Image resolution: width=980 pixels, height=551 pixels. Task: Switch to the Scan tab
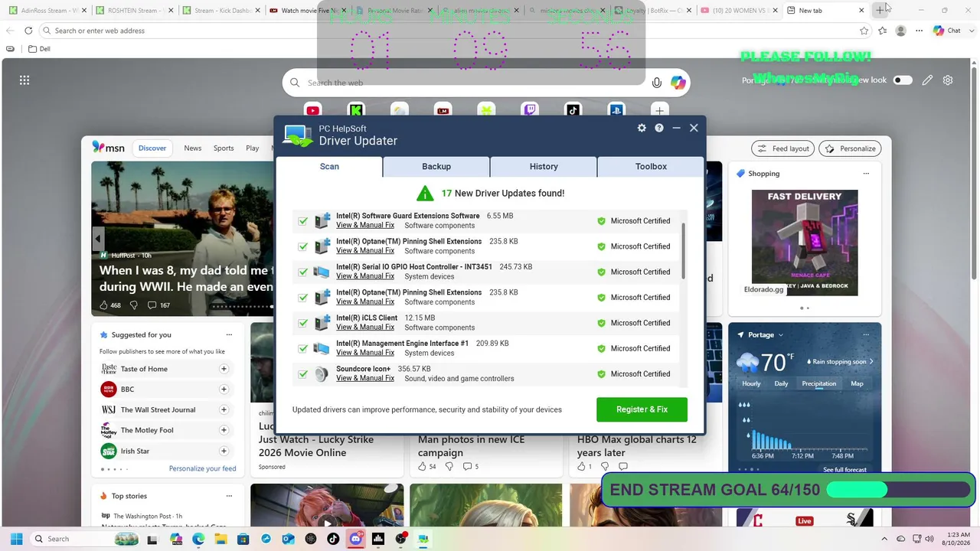pyautogui.click(x=329, y=167)
